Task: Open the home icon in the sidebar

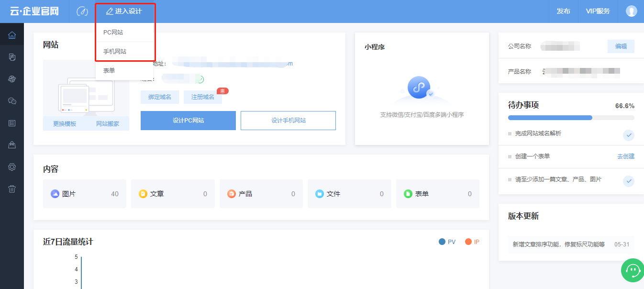Action: [12, 35]
